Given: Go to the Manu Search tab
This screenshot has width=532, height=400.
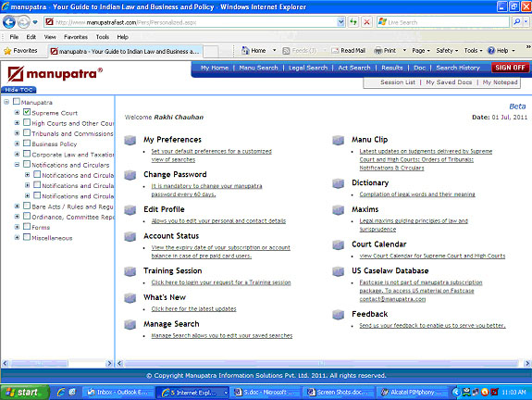Looking at the screenshot, I should [x=258, y=68].
